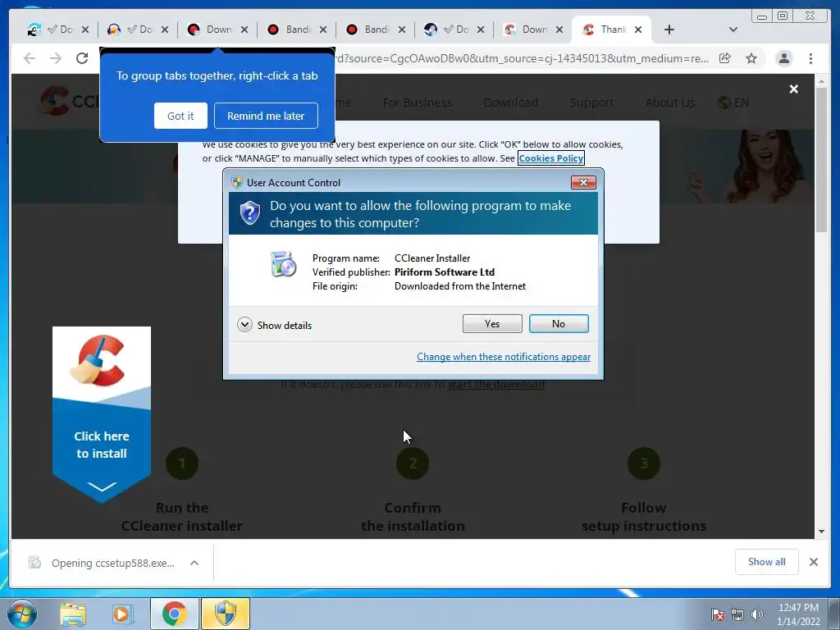Click the Support nav item

point(591,103)
